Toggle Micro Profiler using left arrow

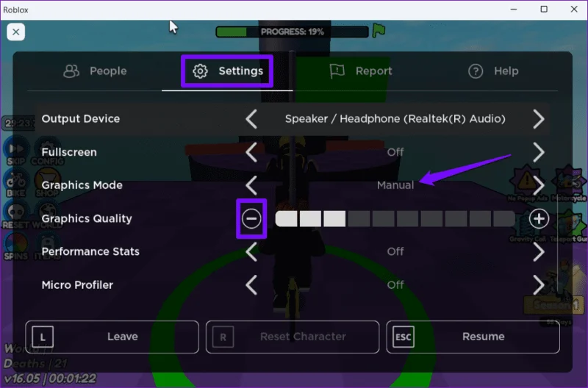pyautogui.click(x=251, y=285)
